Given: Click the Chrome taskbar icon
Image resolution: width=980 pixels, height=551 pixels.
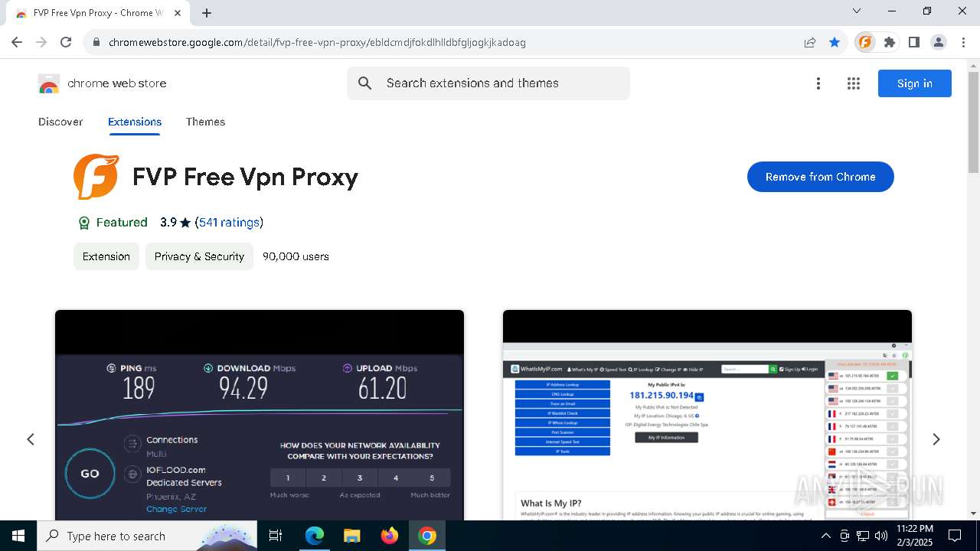Looking at the screenshot, I should [427, 536].
